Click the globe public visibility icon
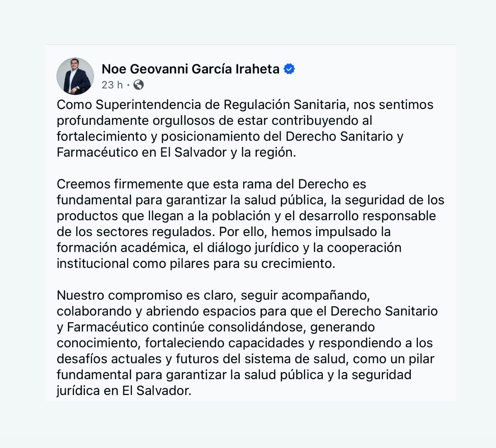Image resolution: width=496 pixels, height=448 pixels. click(139, 85)
